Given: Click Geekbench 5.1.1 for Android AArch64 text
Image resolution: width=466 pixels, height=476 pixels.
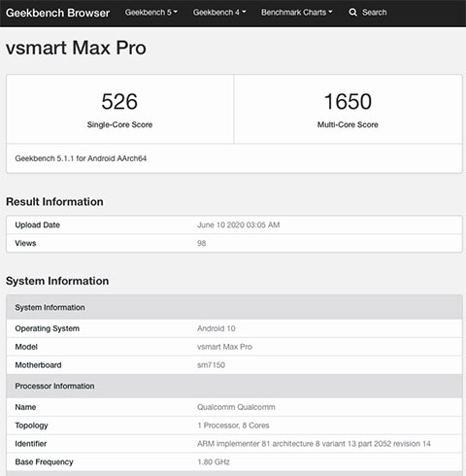Looking at the screenshot, I should click(x=81, y=158).
